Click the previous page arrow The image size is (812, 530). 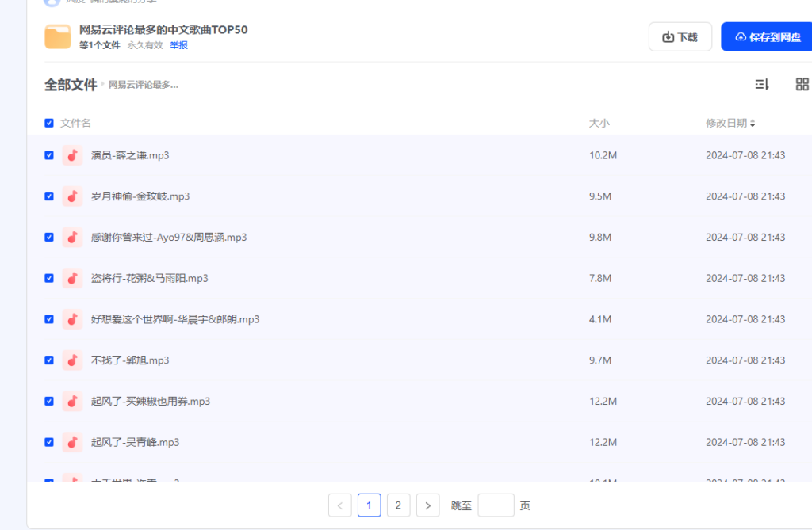click(x=339, y=505)
